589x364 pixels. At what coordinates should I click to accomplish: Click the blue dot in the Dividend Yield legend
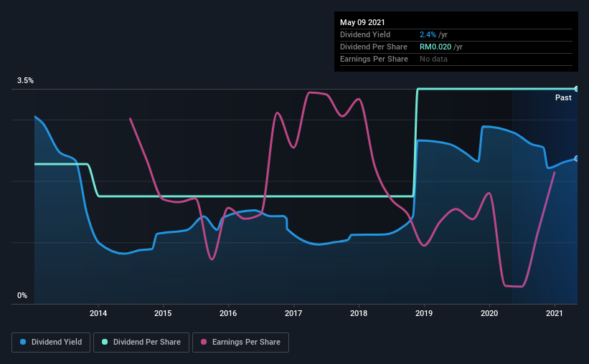tap(24, 343)
